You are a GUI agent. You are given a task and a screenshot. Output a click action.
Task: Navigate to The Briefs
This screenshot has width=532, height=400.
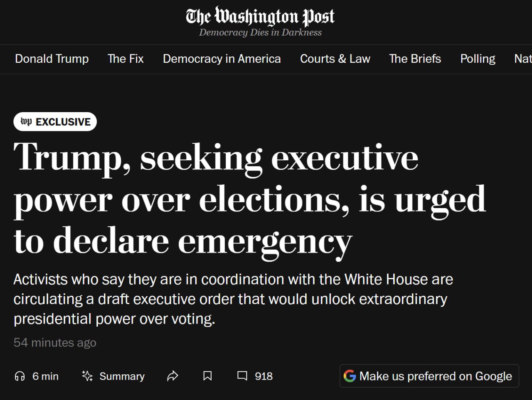coord(415,59)
